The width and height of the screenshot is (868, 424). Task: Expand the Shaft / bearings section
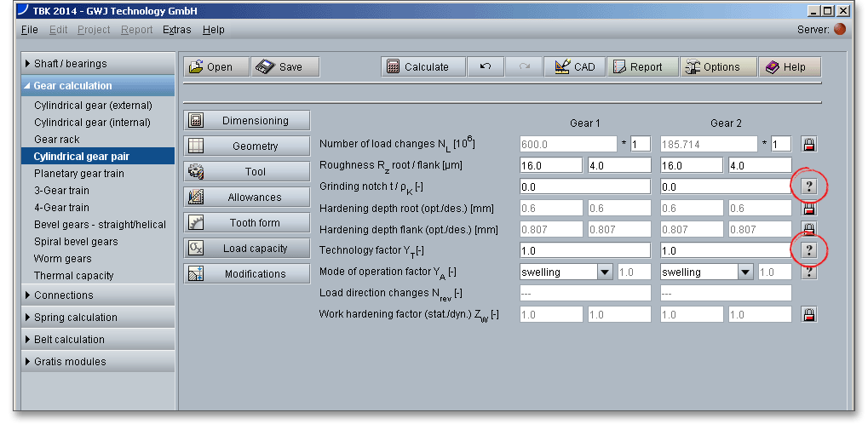point(97,64)
